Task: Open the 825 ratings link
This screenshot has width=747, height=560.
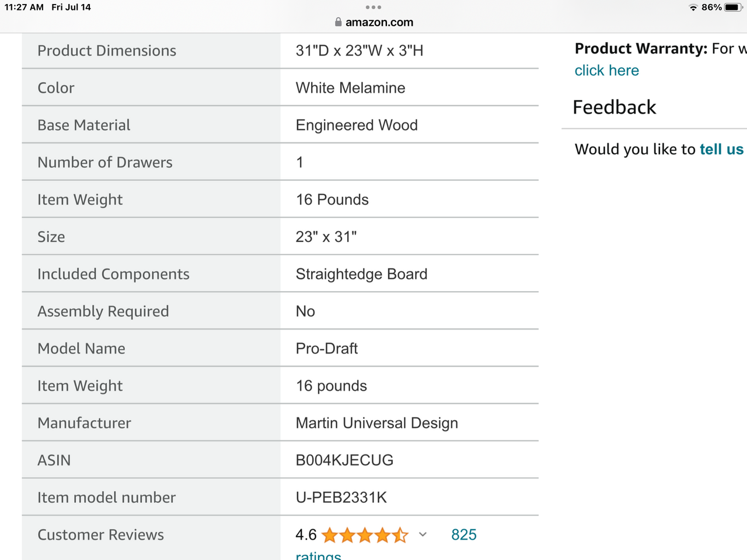Action: point(464,535)
